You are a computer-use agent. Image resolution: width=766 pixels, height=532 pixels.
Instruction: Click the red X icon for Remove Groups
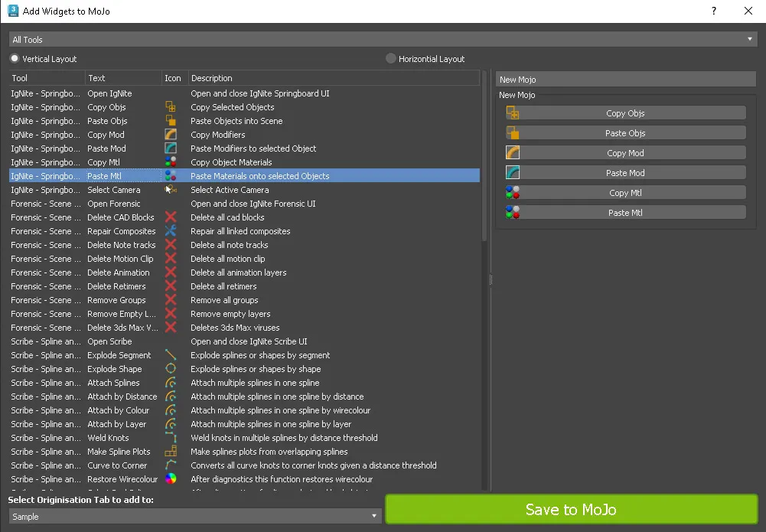click(171, 299)
